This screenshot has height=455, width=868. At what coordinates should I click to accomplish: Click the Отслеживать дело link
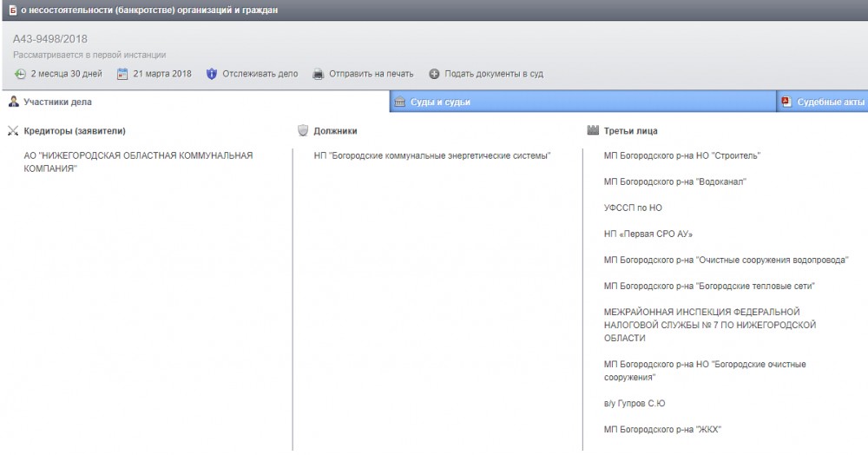(260, 74)
